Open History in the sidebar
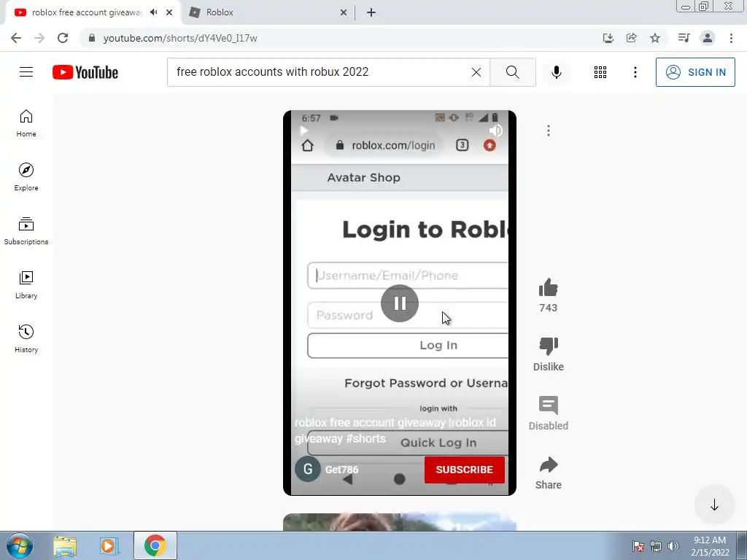Viewport: 747px width, 560px height. tap(26, 338)
